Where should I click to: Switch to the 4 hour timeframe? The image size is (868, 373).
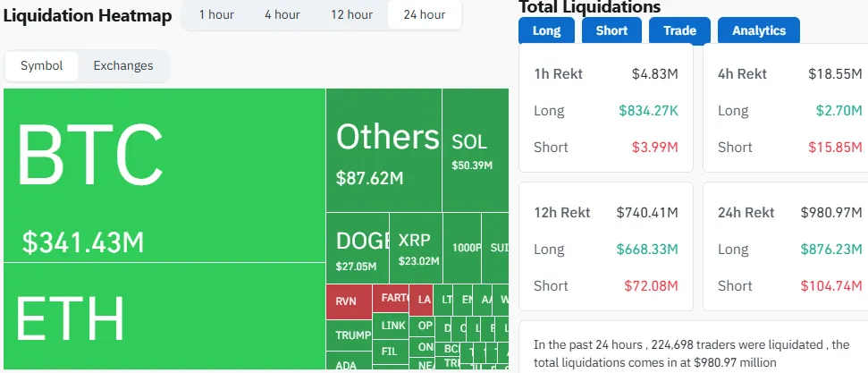coord(282,15)
